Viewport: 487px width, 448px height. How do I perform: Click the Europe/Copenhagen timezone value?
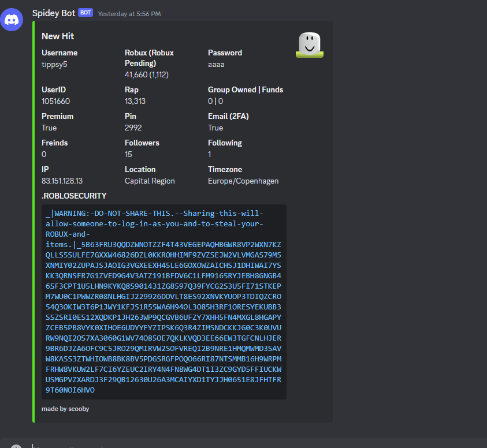[x=243, y=181]
